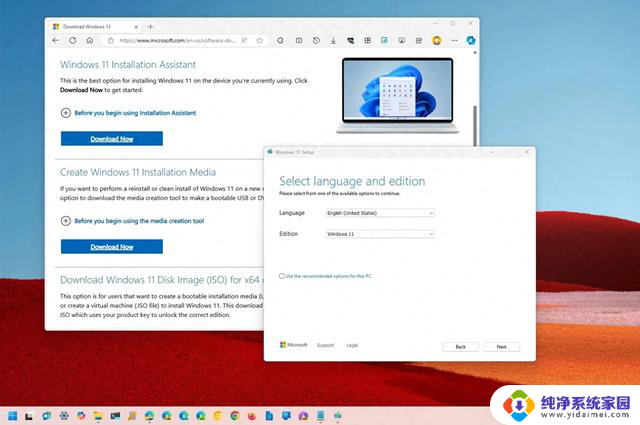The height and width of the screenshot is (425, 640).
Task: Click the Windows 11 laptop image
Action: pos(397,96)
